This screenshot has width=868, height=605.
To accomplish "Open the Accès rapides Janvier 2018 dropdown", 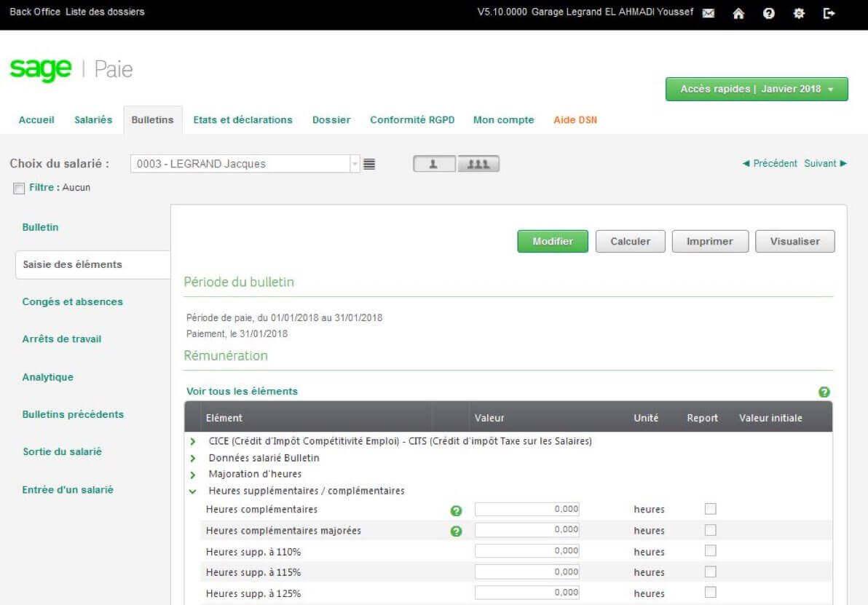I will [756, 88].
